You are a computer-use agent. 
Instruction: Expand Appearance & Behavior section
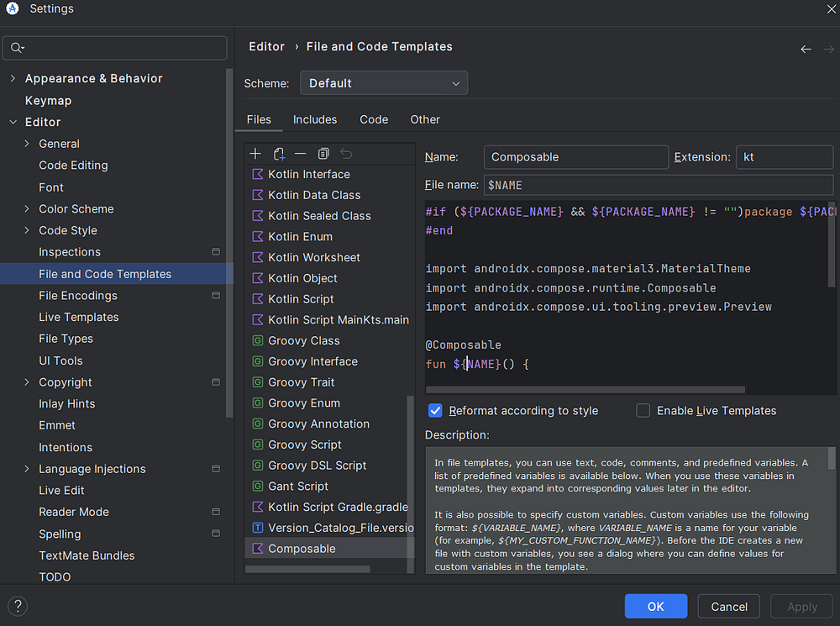click(13, 78)
